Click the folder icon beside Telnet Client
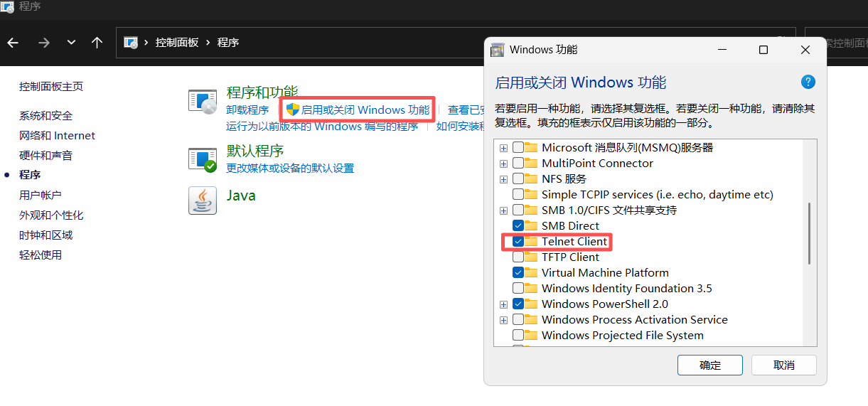Image resolution: width=868 pixels, height=406 pixels. pyautogui.click(x=531, y=242)
